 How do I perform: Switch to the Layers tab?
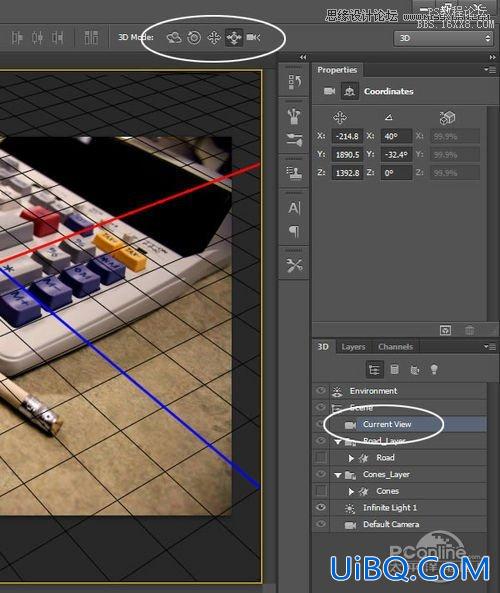353,347
